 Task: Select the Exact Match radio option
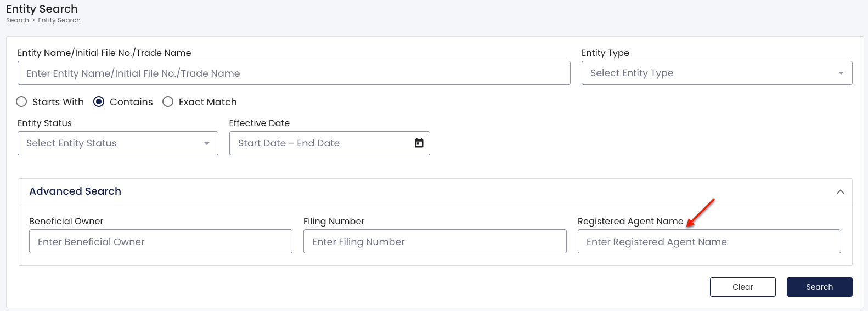pyautogui.click(x=168, y=101)
